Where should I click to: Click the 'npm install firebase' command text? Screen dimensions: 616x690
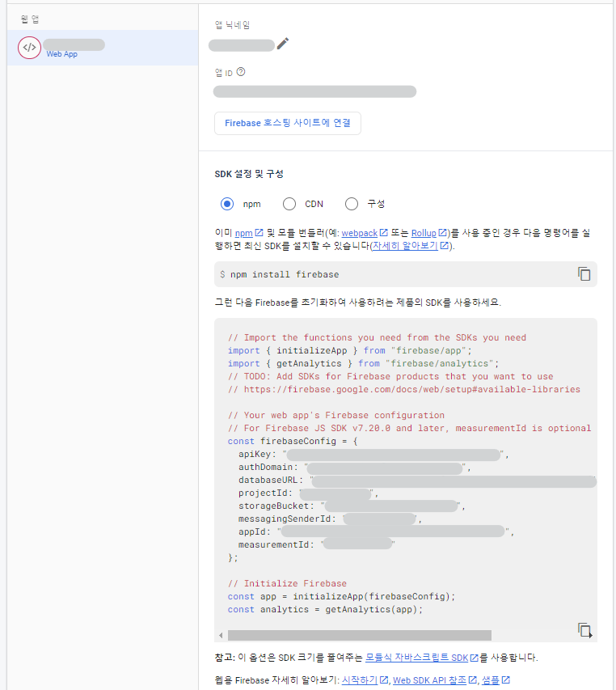(x=285, y=274)
